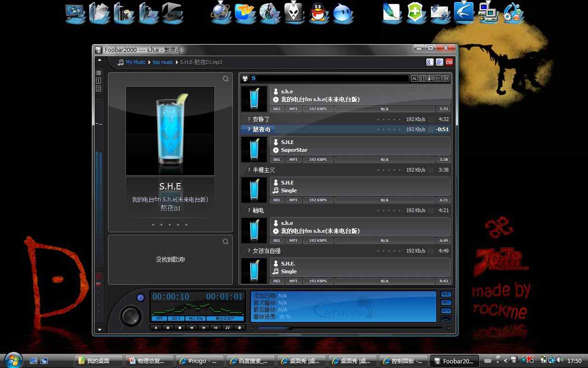
Task: Click the vertical volume meter on left sidebar
Action: pos(99,182)
